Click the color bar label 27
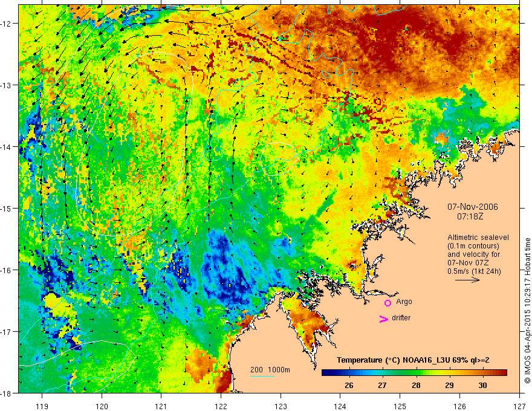 click(x=382, y=385)
